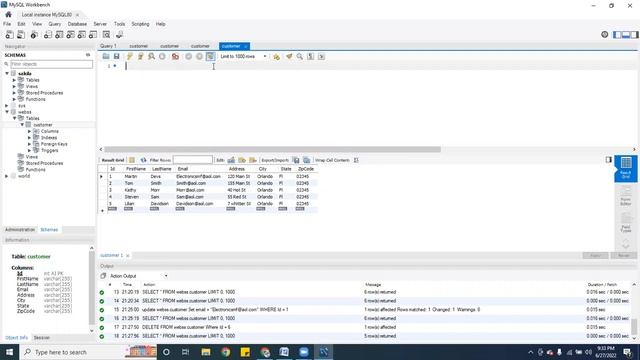Image resolution: width=640 pixels, height=360 pixels.
Task: Expand the customer Foreign Keys node
Action: [x=29, y=144]
